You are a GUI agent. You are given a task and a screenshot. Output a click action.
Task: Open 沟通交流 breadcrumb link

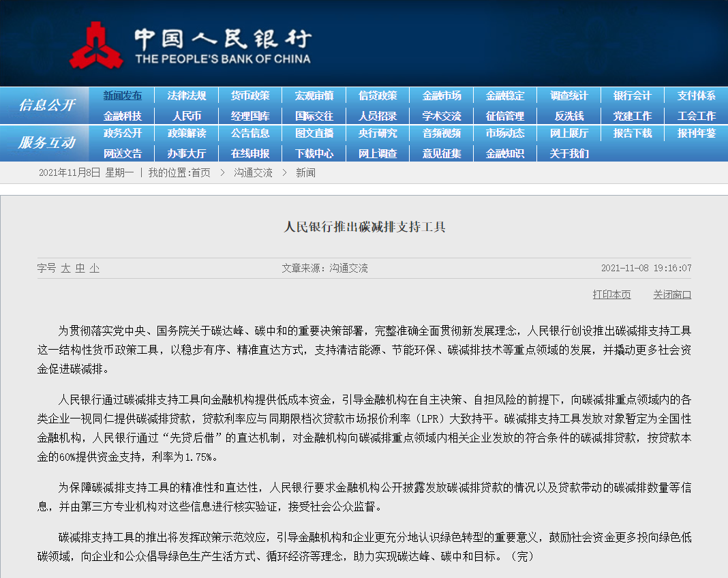(253, 172)
